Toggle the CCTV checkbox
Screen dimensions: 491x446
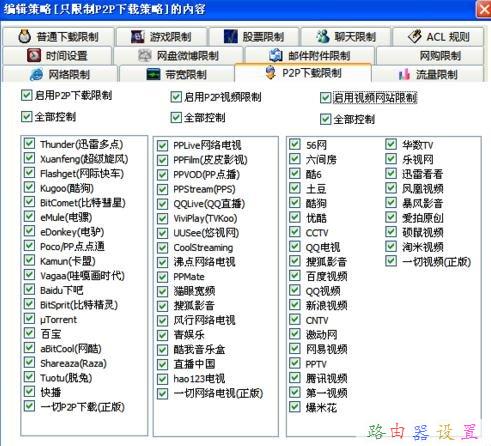tap(295, 232)
